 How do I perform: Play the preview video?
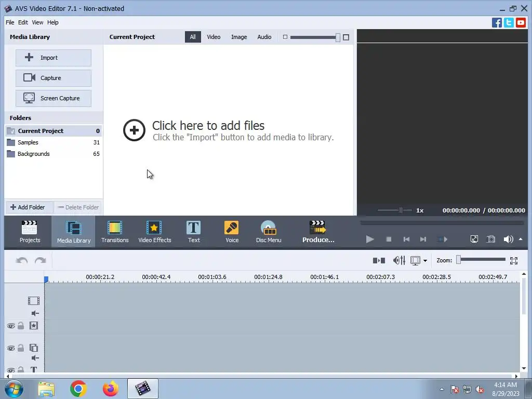[x=370, y=239]
